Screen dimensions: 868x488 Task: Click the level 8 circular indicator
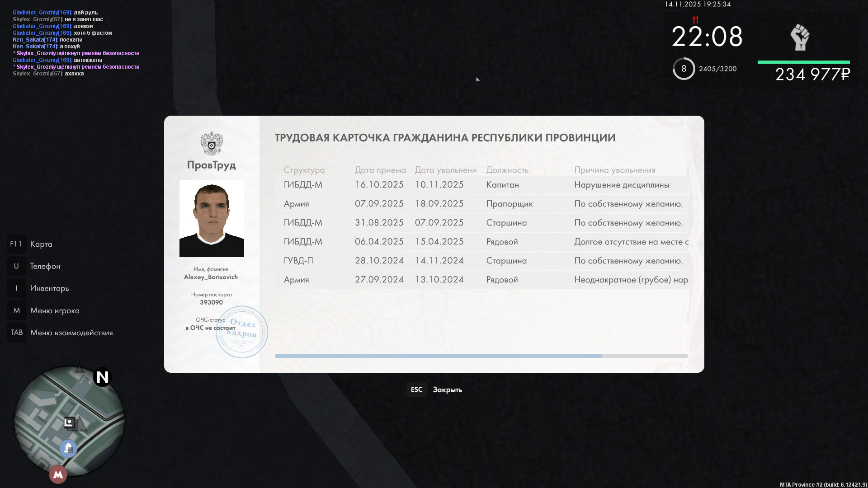point(684,69)
